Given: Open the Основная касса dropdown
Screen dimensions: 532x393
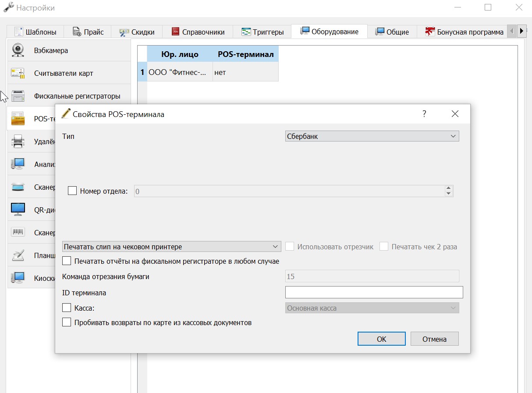Looking at the screenshot, I should click(372, 308).
